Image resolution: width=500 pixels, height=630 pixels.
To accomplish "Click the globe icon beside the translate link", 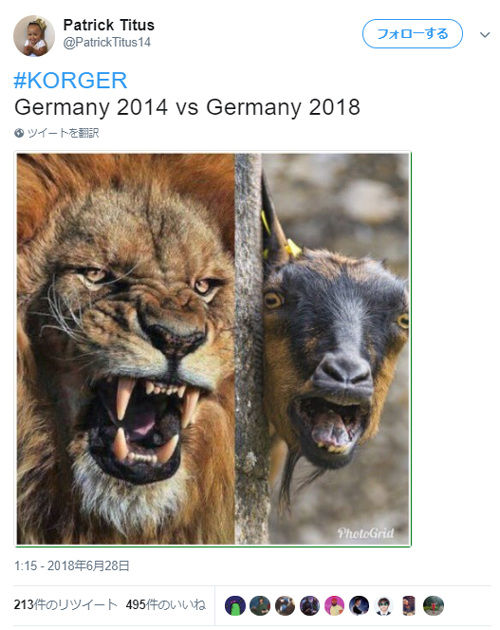I will 19,133.
